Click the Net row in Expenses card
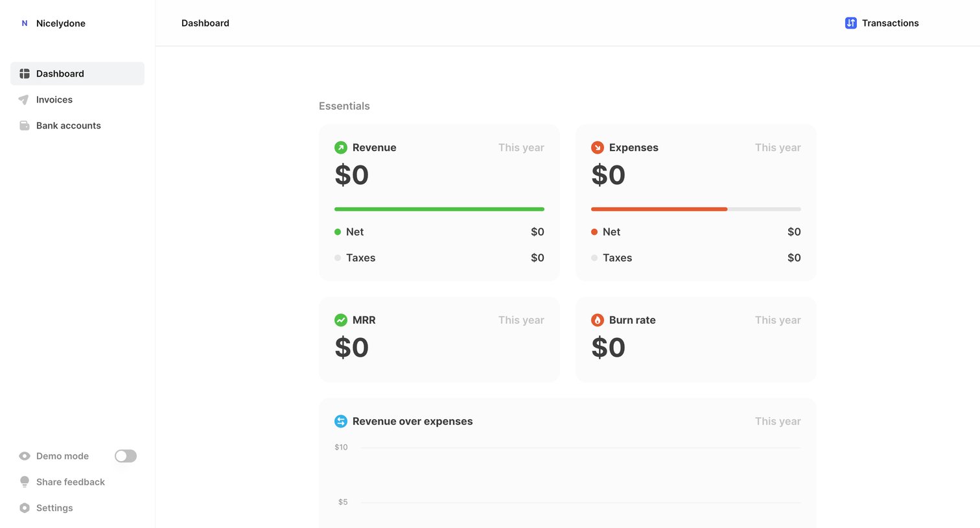980x528 pixels. (696, 232)
